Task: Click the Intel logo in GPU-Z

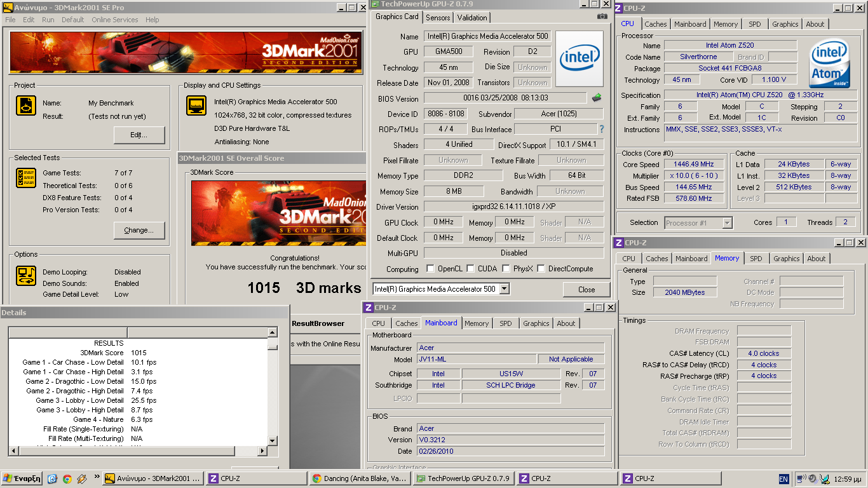Action: (579, 58)
